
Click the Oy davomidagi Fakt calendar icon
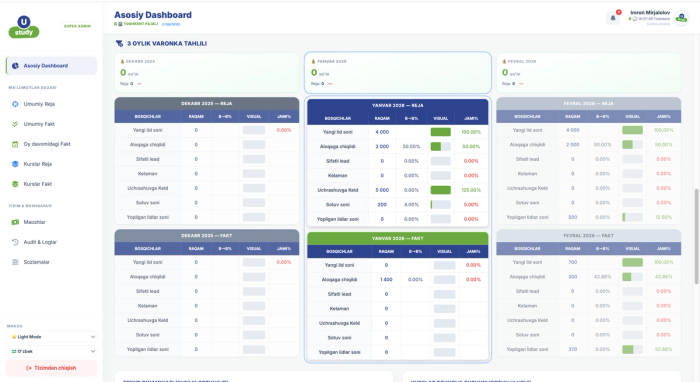coord(15,144)
